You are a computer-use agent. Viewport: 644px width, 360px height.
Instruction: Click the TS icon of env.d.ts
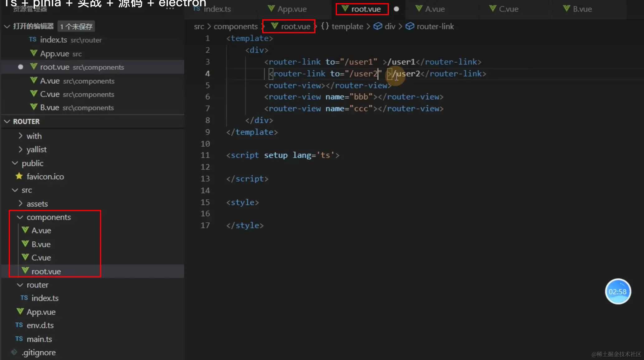pos(19,325)
